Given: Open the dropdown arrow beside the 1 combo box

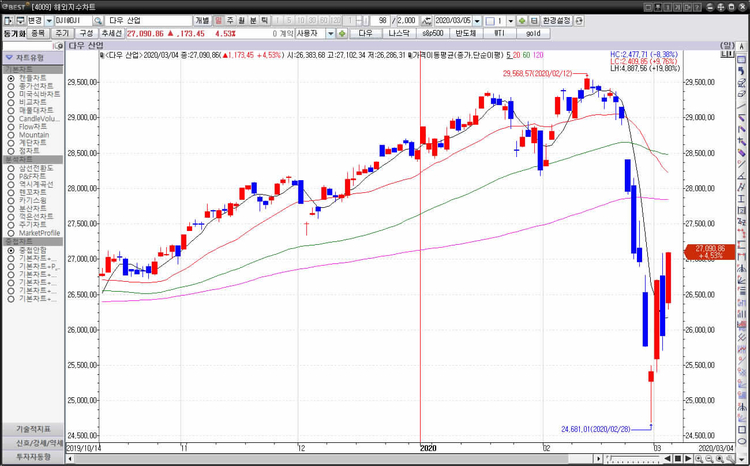Looking at the screenshot, I should (x=510, y=21).
